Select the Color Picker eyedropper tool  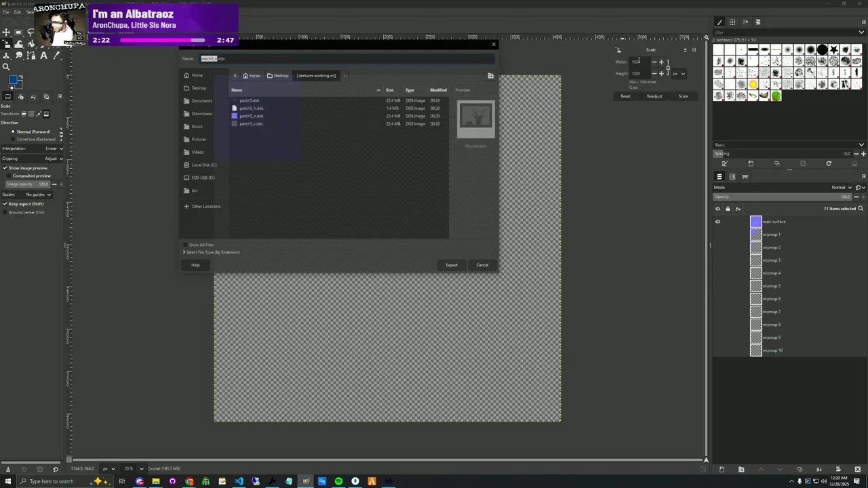point(57,56)
